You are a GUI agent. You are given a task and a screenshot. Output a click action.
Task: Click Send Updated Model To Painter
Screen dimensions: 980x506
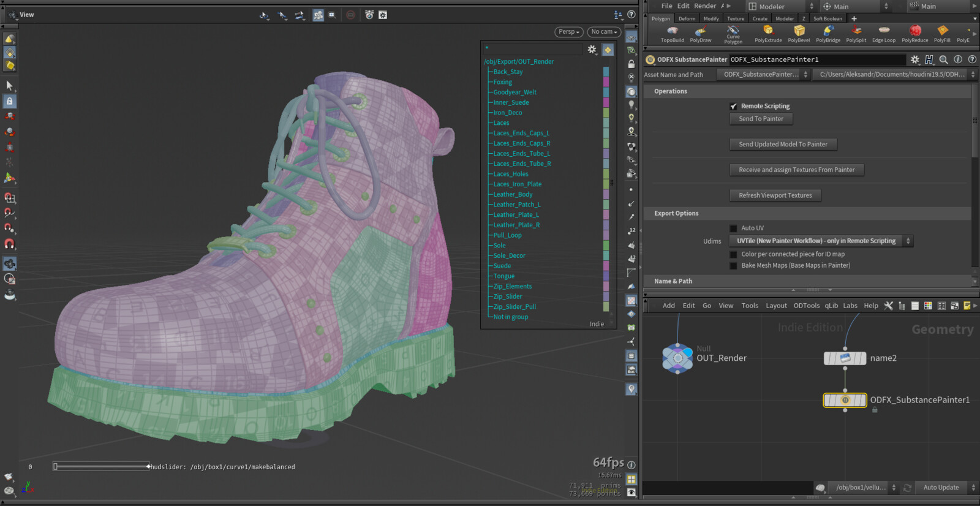pyautogui.click(x=783, y=145)
